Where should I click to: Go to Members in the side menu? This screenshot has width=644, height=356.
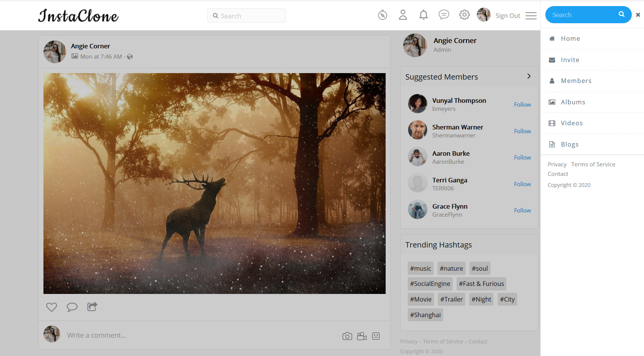coord(576,81)
